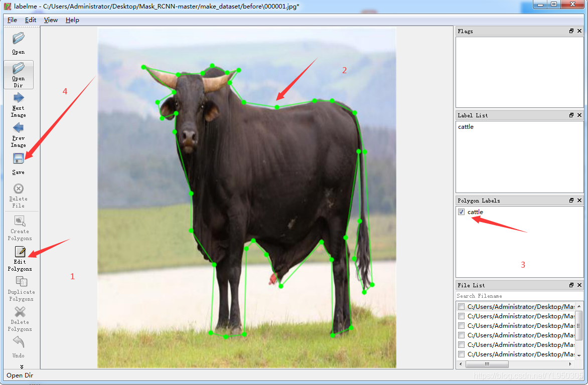
Task: Close the Label List panel
Action: tap(579, 115)
